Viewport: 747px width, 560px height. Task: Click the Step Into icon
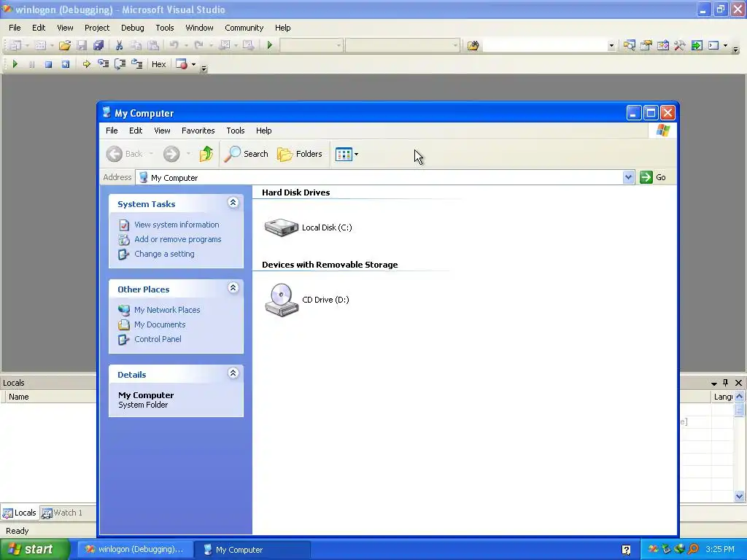click(x=103, y=64)
